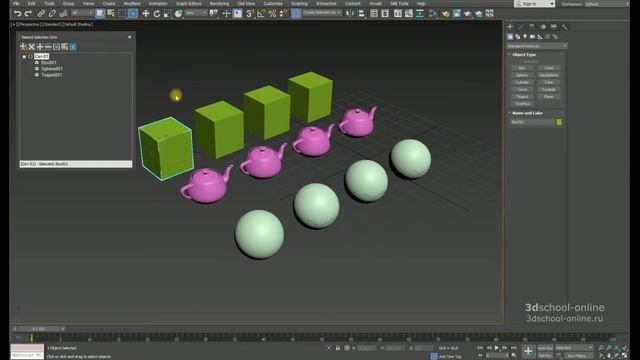Toggle Window/Crossing selection mode

coord(133,13)
